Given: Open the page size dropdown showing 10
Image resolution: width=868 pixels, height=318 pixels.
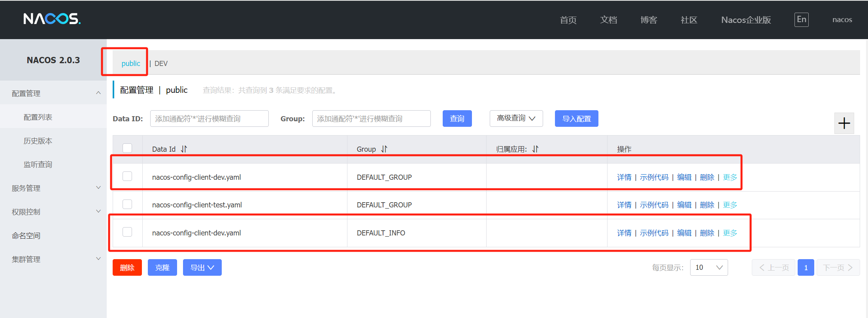Looking at the screenshot, I should point(709,267).
